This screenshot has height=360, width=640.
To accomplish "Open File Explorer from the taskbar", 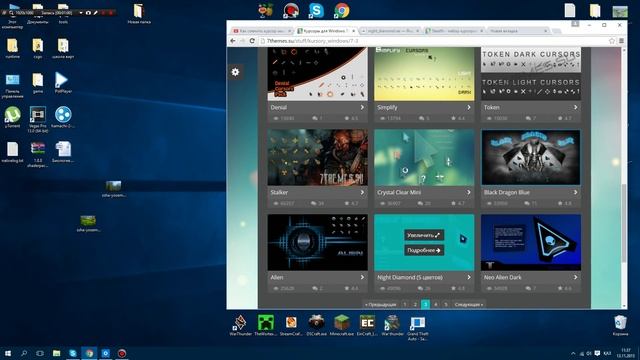I will pyautogui.click(x=56, y=353).
